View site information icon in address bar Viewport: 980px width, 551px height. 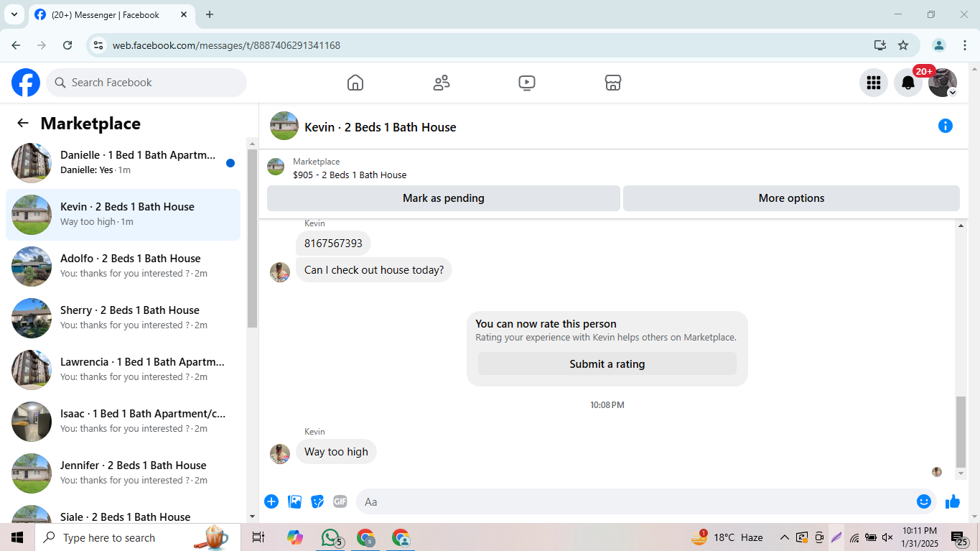tap(99, 45)
